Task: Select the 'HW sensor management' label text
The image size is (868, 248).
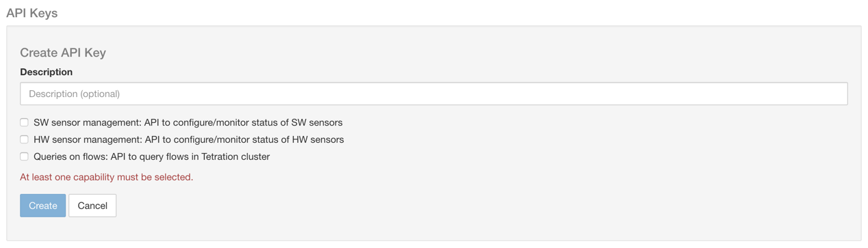Action: click(87, 139)
